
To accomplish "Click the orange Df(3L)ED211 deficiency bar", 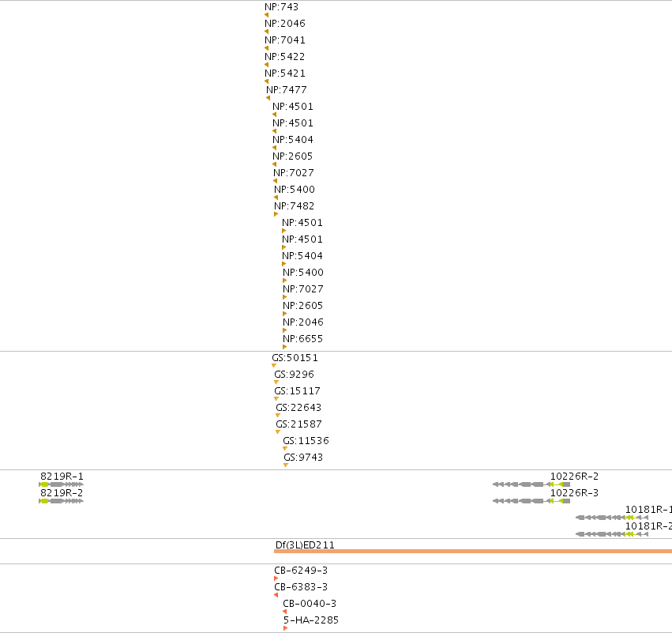I will (x=473, y=552).
